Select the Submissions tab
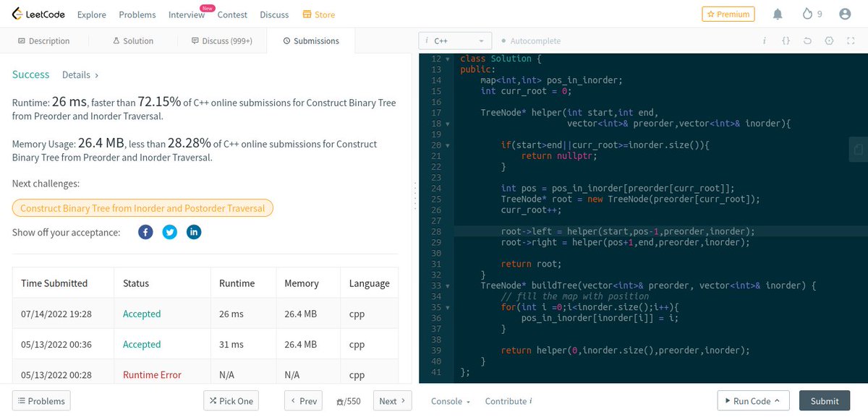 click(x=311, y=41)
